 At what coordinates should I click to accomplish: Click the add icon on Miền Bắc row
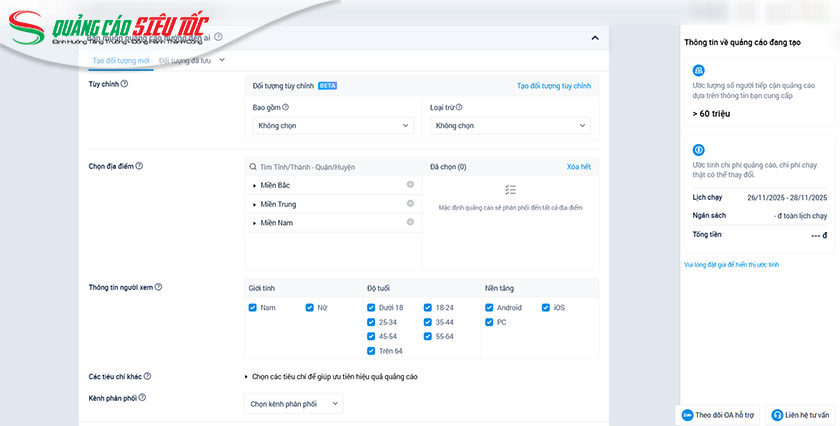coord(410,185)
